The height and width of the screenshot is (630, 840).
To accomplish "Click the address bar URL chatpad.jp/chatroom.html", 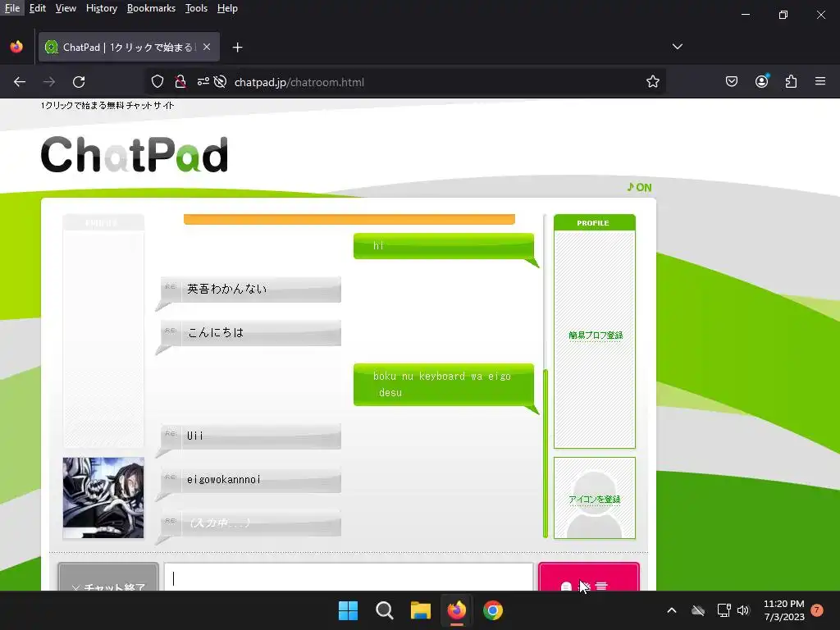I will (x=299, y=82).
